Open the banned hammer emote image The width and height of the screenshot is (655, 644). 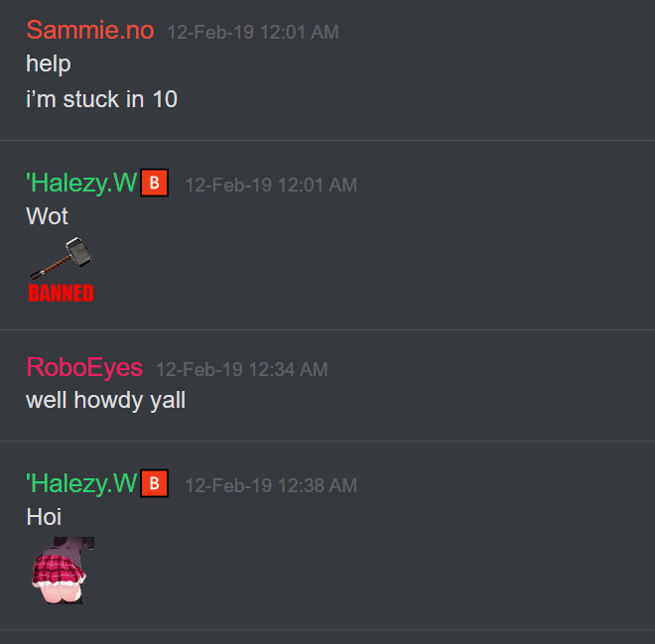click(x=61, y=269)
